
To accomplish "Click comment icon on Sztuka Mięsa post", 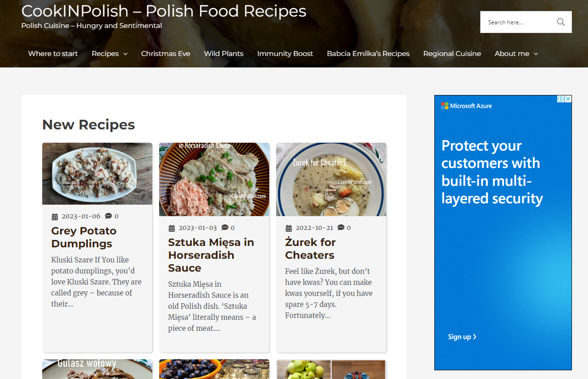I will coord(225,228).
